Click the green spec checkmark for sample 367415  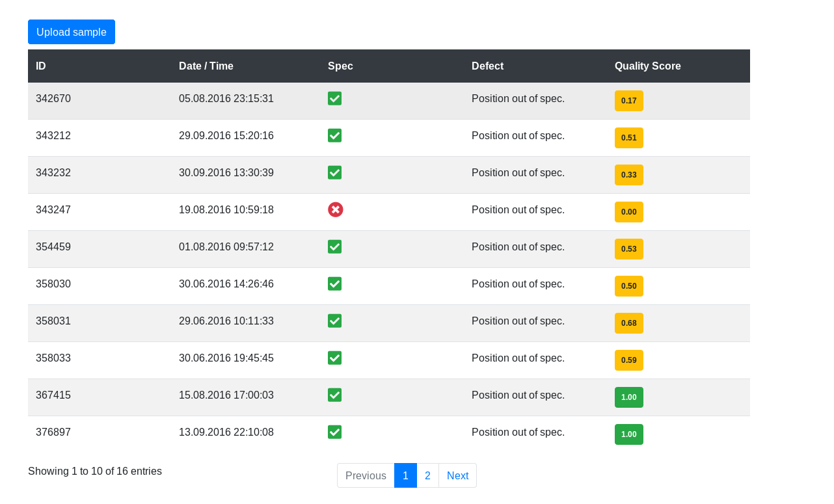pyautogui.click(x=335, y=395)
